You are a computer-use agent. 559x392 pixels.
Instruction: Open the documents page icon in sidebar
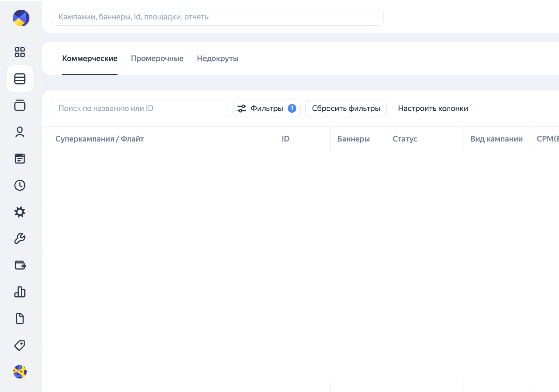pyautogui.click(x=20, y=318)
